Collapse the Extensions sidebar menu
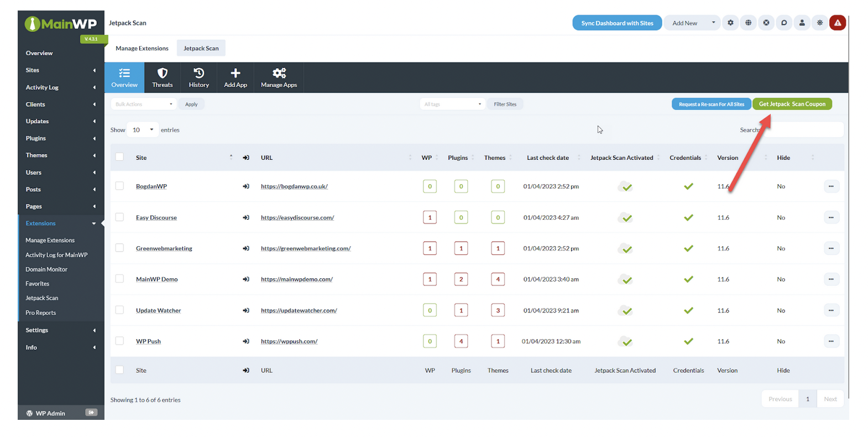The height and width of the screenshot is (437, 868). [x=61, y=223]
